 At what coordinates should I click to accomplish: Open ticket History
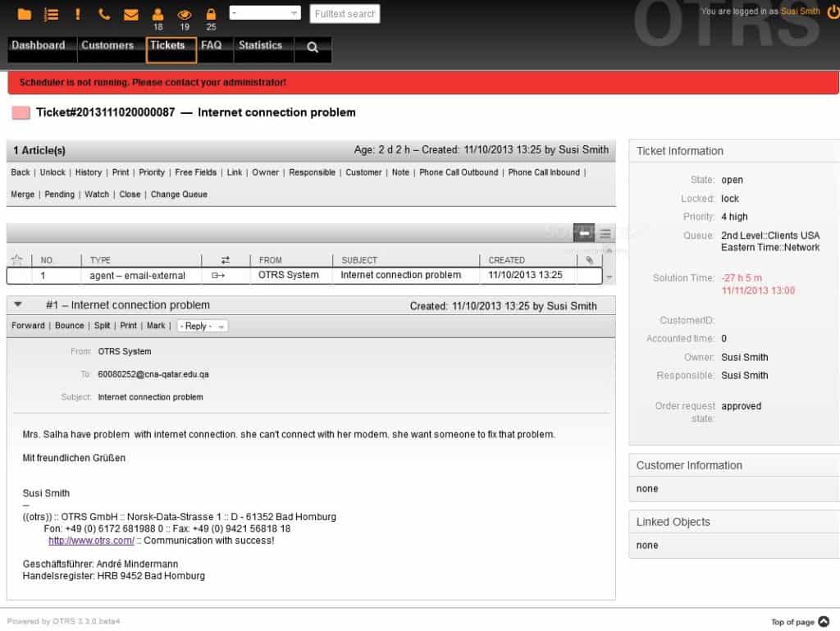(x=89, y=172)
